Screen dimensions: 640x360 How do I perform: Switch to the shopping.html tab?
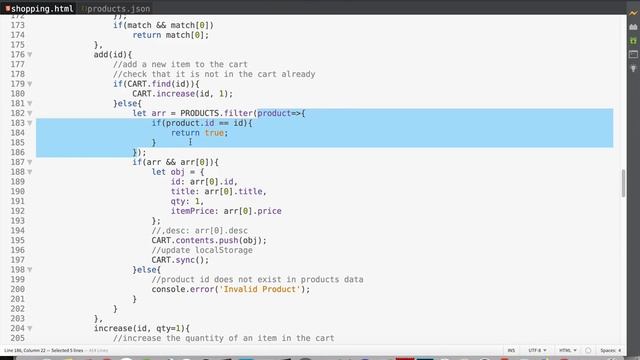(x=39, y=9)
